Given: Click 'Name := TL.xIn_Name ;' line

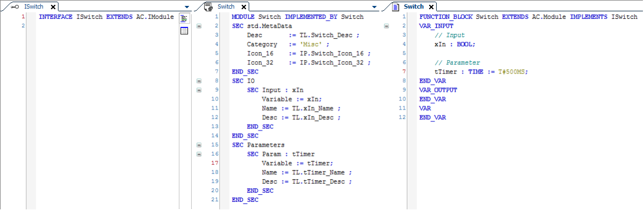Looking at the screenshot, I should click(301, 108).
